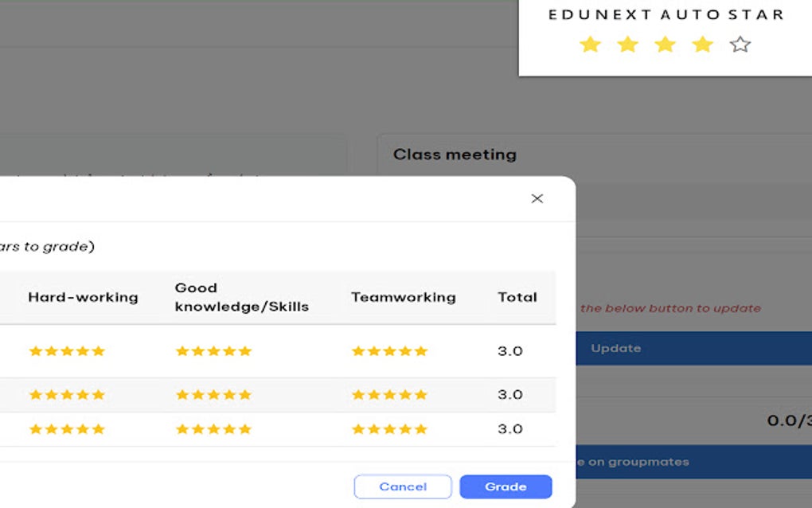Select the middle star in the EDUNEXT header

click(x=665, y=45)
